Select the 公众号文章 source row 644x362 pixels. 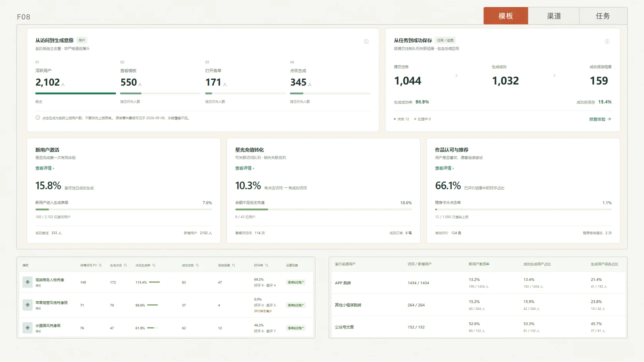click(x=478, y=327)
